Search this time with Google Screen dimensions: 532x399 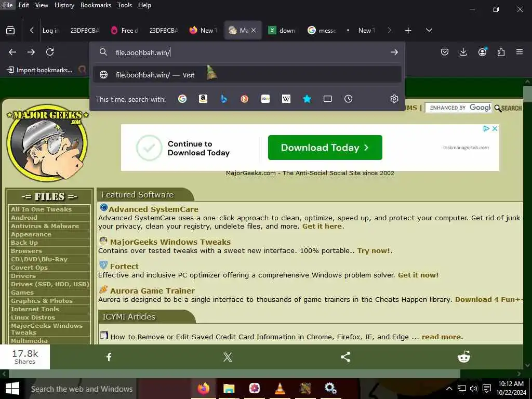pos(182,99)
